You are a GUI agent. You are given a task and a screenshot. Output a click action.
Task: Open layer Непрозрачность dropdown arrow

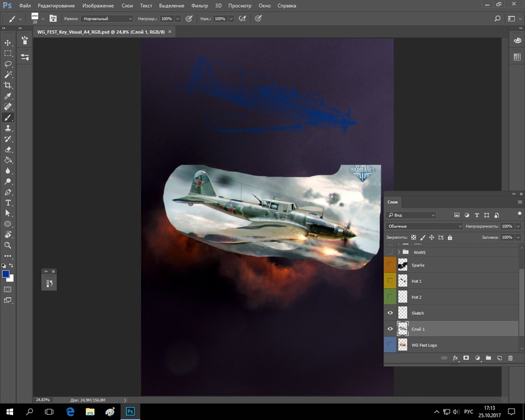(518, 226)
